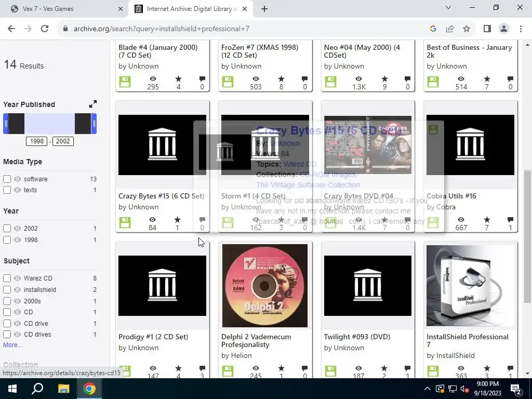The image size is (532, 399).
Task: Check the installshield subject filter
Action: pos(7,289)
